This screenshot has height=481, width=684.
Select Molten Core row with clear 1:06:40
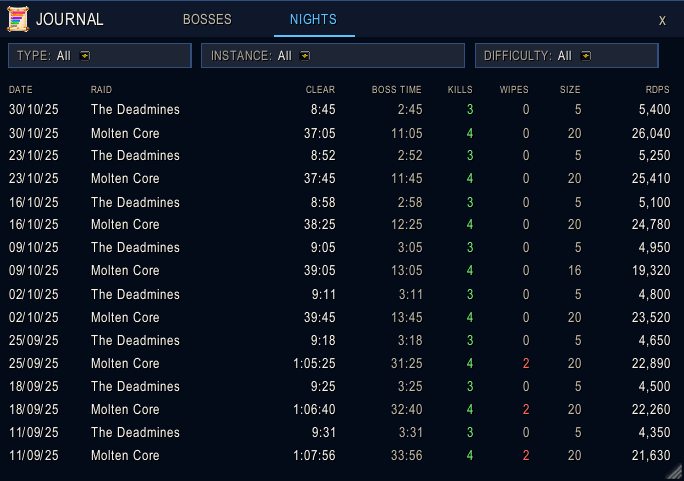pos(339,409)
